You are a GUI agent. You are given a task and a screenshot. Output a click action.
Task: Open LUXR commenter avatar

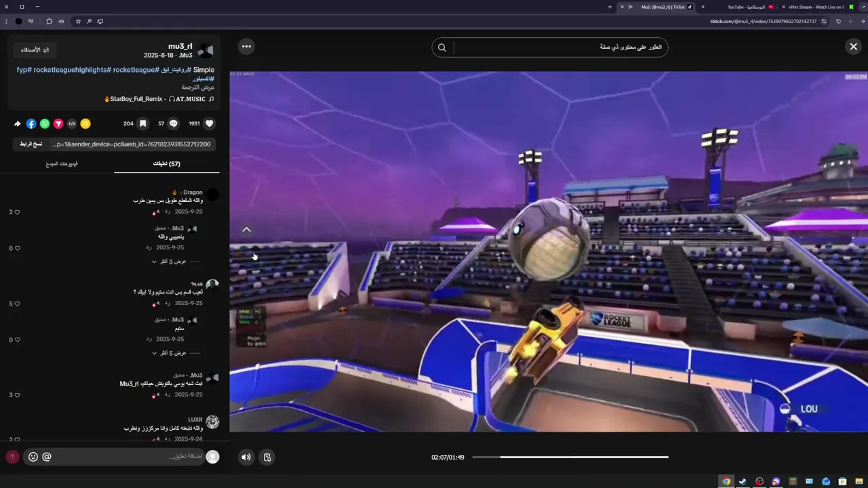[212, 422]
